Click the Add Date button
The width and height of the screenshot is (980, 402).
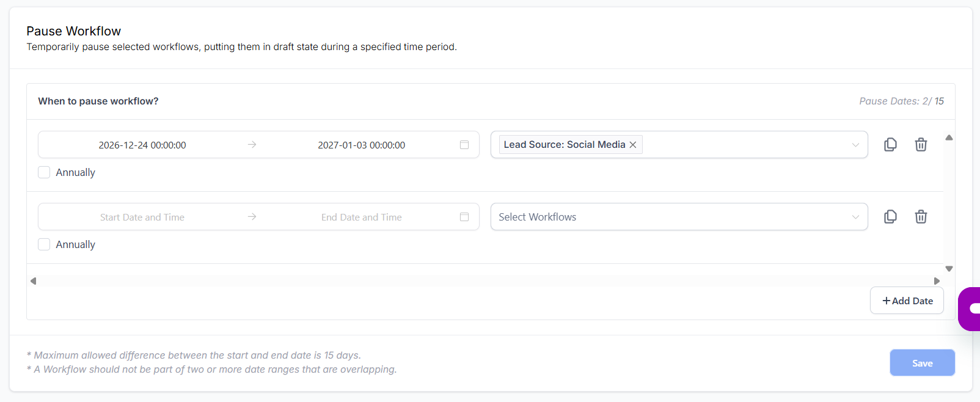pos(907,300)
